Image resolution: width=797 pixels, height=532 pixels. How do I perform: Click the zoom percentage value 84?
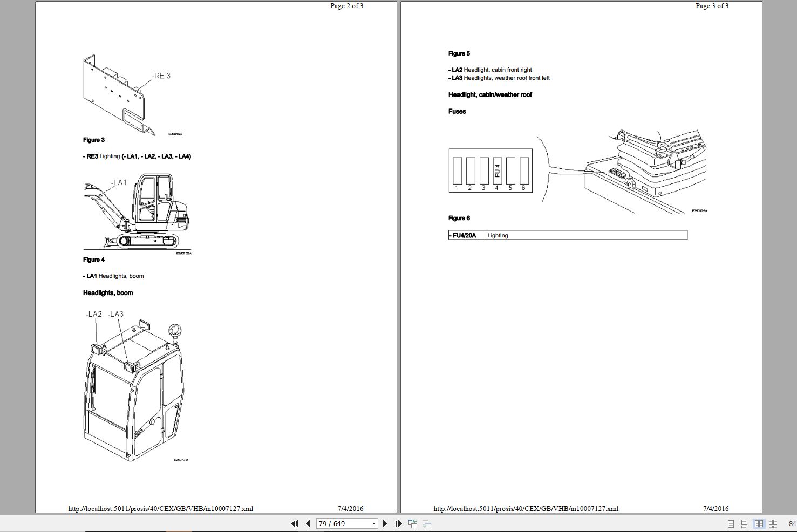click(x=792, y=523)
